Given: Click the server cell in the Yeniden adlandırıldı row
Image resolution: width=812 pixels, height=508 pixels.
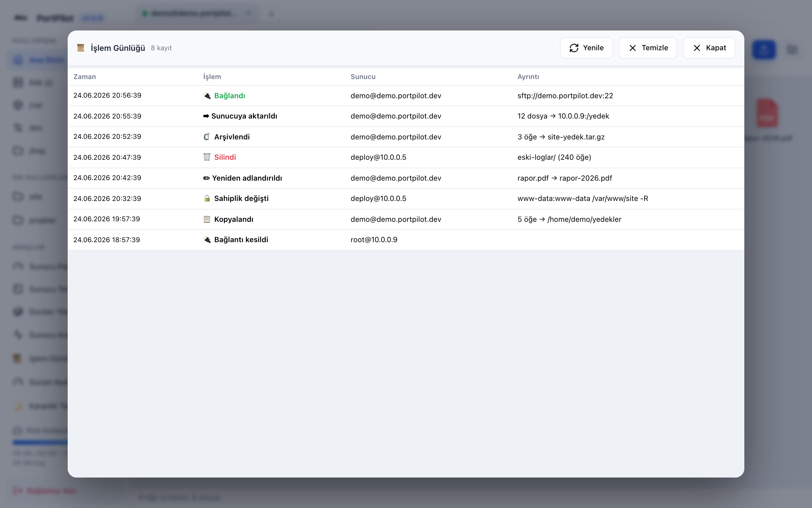Looking at the screenshot, I should [396, 178].
